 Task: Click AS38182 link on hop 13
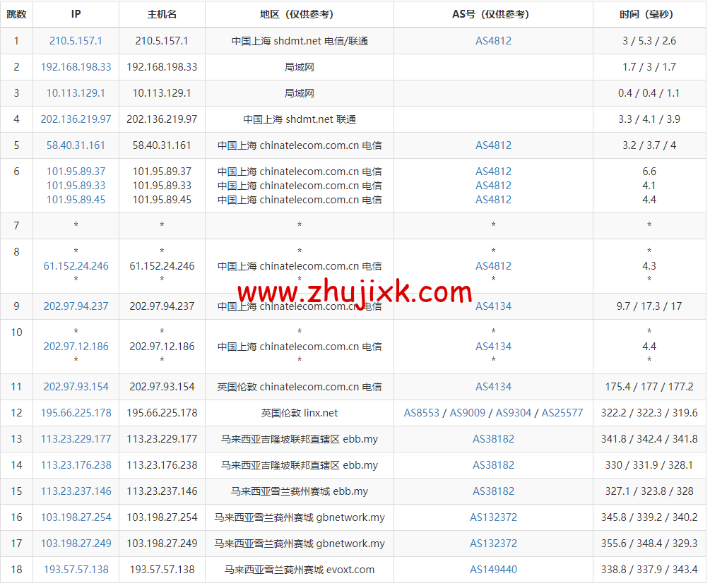[493, 438]
